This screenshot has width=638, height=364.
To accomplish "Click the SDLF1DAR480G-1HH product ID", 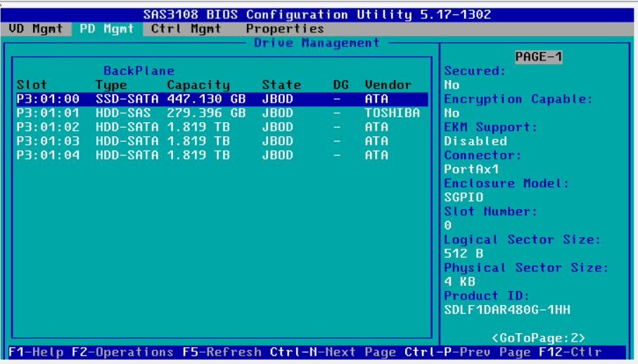I will pos(507,310).
